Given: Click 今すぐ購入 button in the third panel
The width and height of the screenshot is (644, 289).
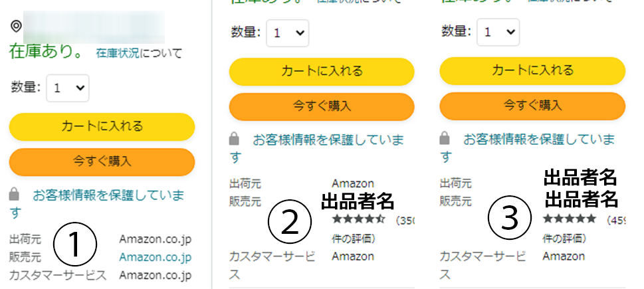Looking at the screenshot, I should point(532,106).
